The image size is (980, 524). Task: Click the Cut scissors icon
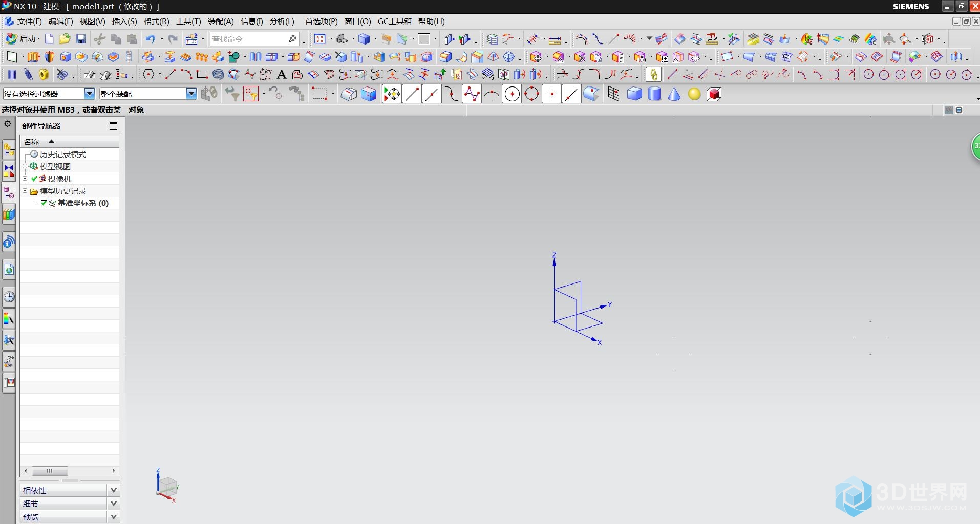[100, 39]
